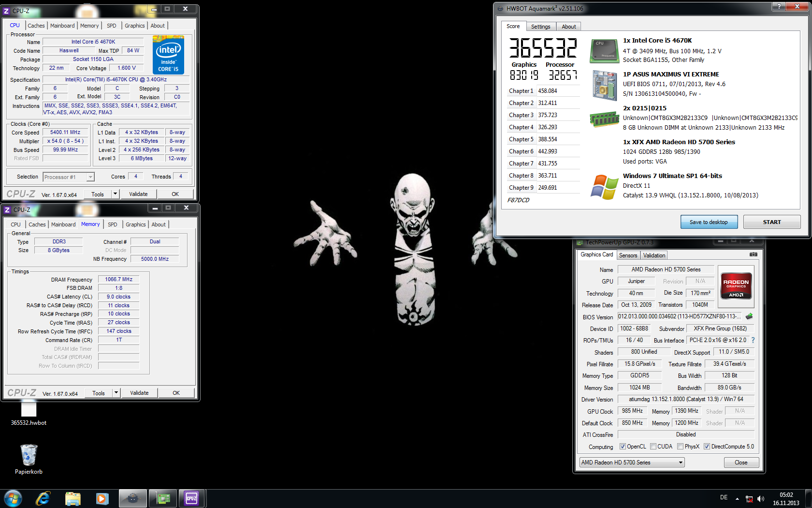The image size is (812, 508).
Task: Switch to Aquamark app in taskbar
Action: [x=133, y=498]
